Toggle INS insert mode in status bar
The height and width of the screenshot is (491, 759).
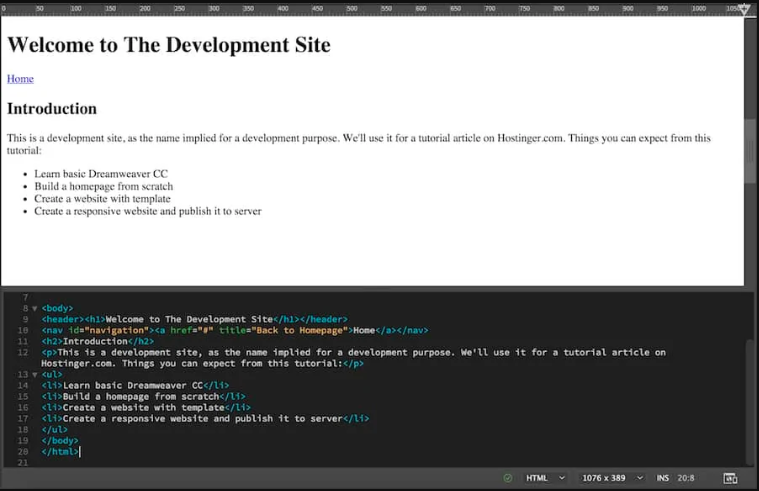point(663,478)
